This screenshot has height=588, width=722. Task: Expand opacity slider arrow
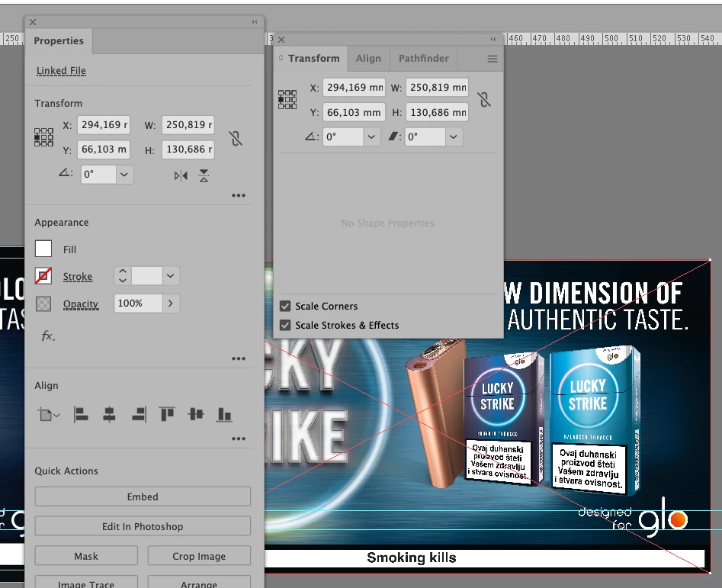[x=170, y=304]
